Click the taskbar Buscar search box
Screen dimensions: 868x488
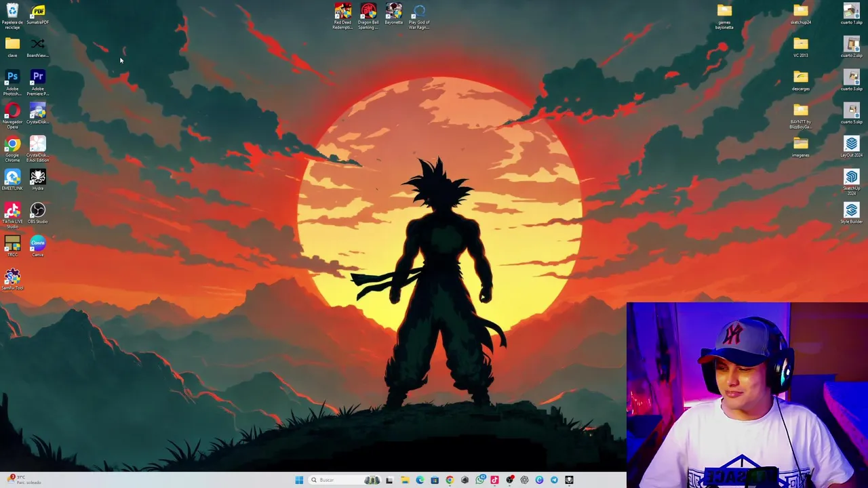344,480
